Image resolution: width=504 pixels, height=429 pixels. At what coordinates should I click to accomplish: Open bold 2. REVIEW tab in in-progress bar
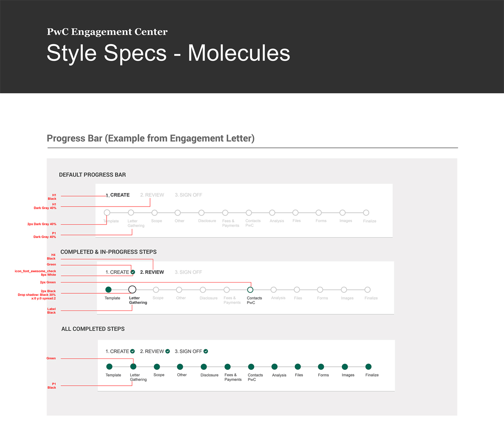(x=152, y=272)
